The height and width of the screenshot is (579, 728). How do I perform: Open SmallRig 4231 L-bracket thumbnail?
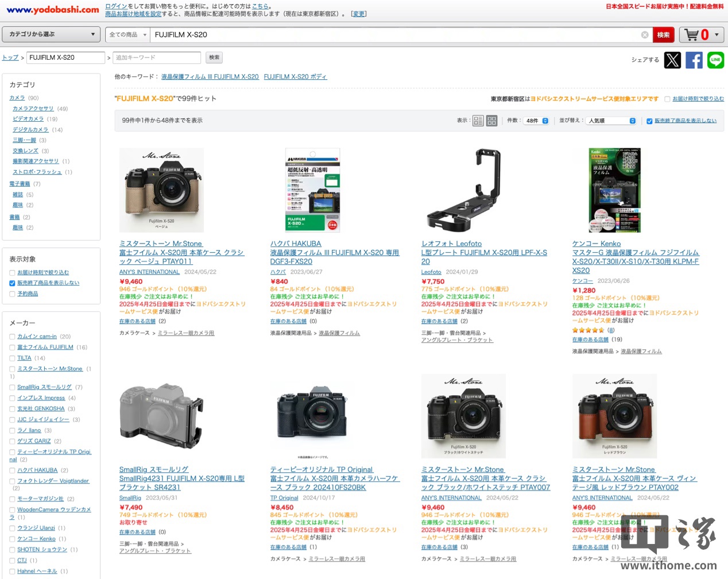161,416
